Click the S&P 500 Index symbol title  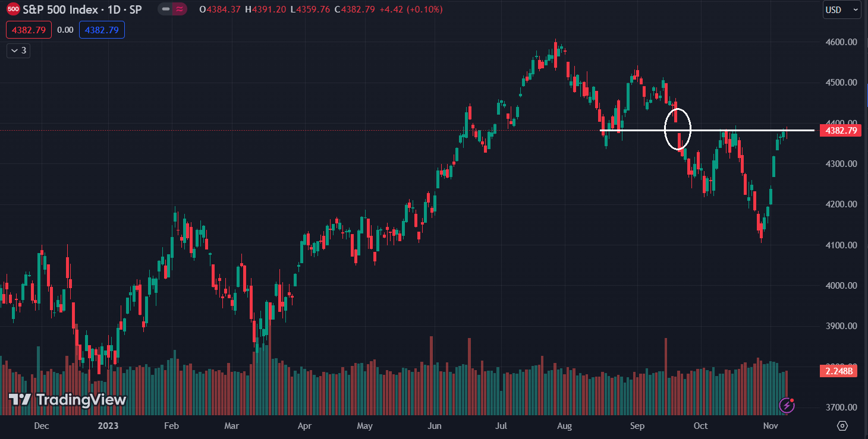(x=83, y=10)
